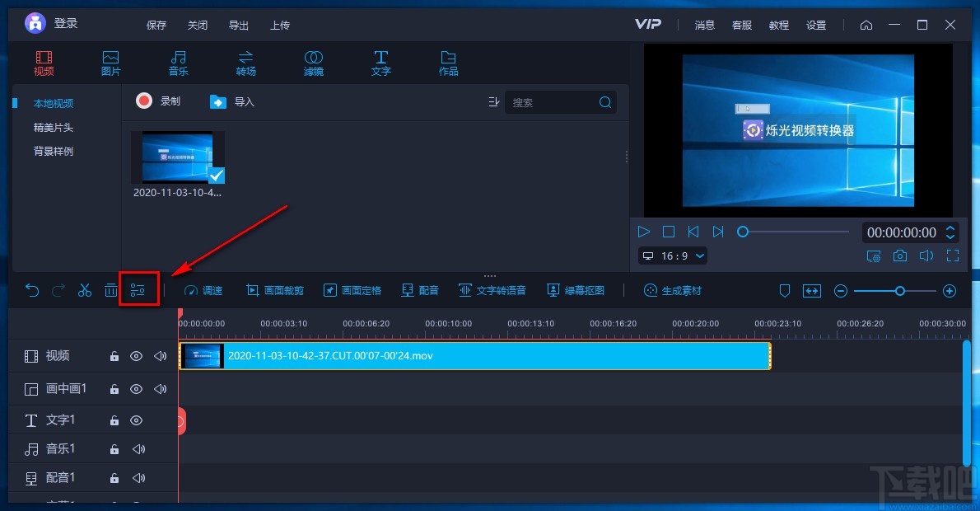This screenshot has height=511, width=980.
Task: Take a snapshot with camera icon
Action: pos(900,255)
